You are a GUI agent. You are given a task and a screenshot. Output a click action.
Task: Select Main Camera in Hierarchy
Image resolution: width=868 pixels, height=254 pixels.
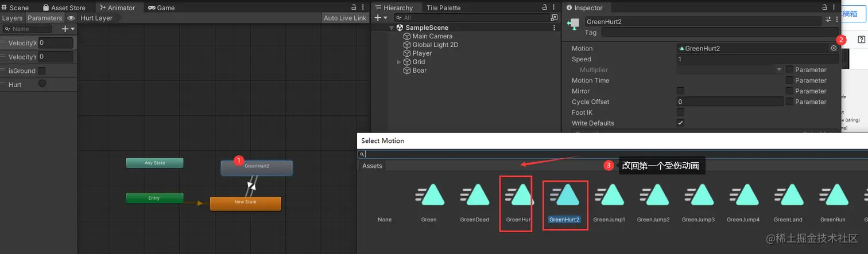tap(432, 36)
